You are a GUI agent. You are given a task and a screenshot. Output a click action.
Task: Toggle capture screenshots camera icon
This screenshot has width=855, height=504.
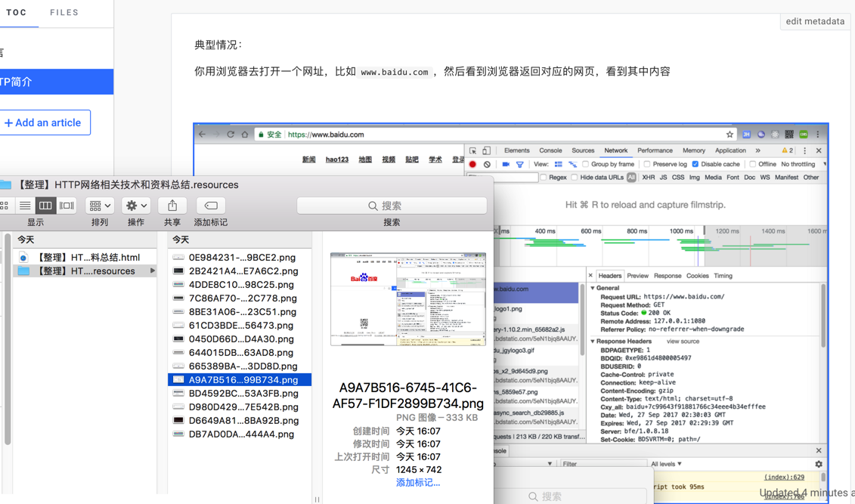click(x=506, y=164)
